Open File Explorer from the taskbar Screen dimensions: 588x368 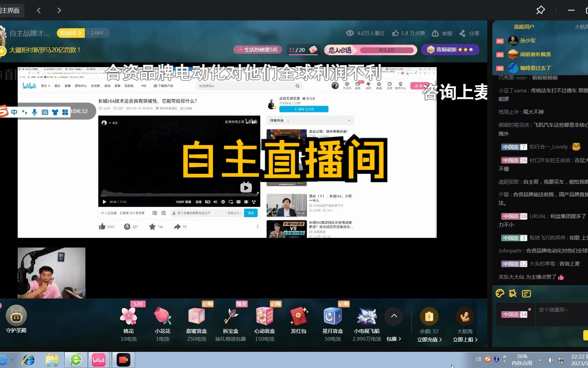click(x=52, y=360)
